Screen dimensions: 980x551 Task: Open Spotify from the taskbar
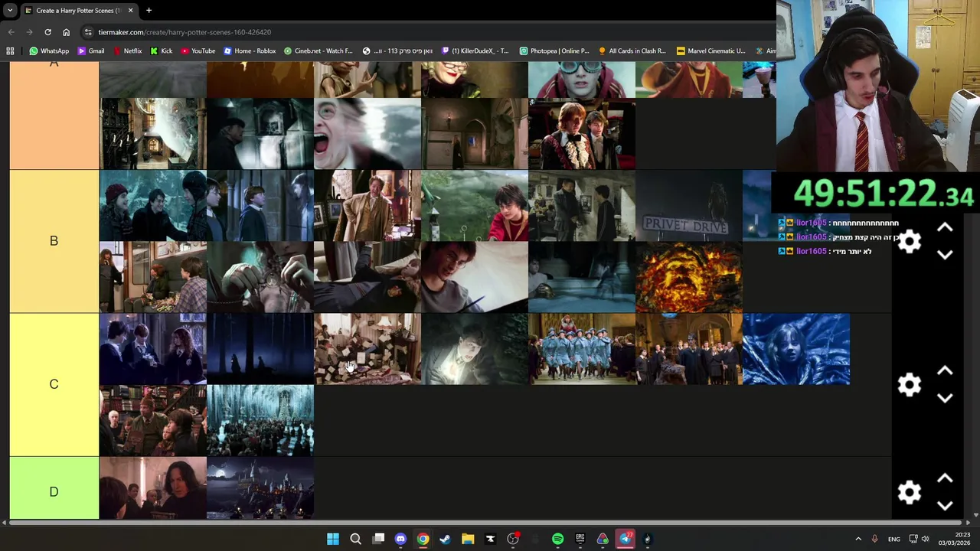coord(557,540)
